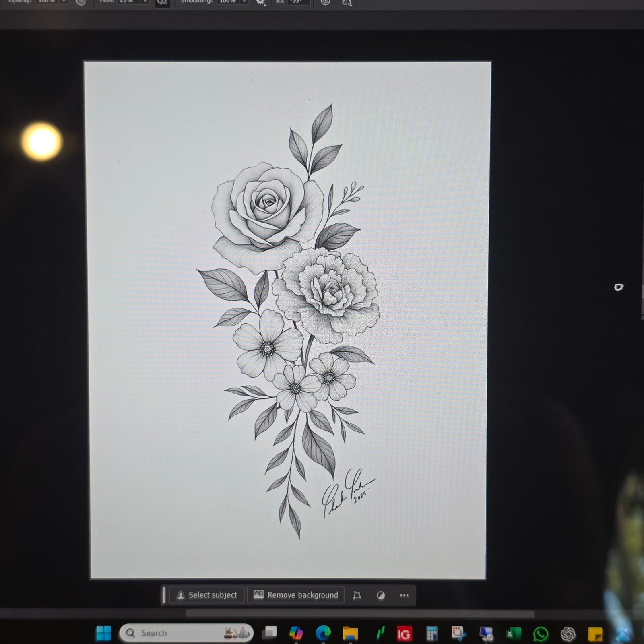644x644 pixels.
Task: Open the symmetry paint butterfly icon
Action: tap(347, 2)
